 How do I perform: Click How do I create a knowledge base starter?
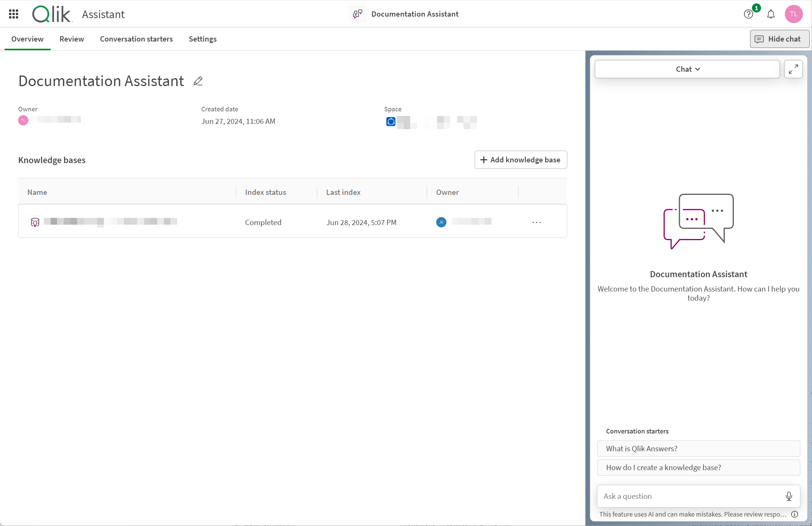(698, 467)
